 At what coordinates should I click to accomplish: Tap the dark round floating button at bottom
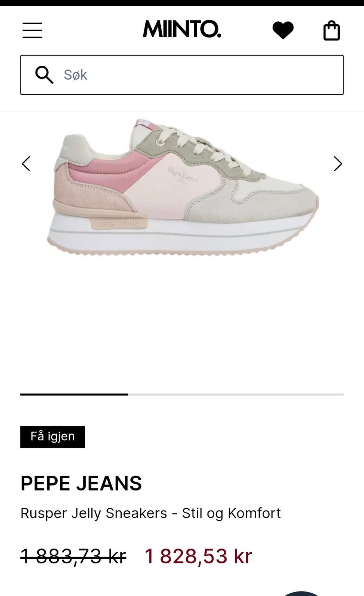click(x=301, y=593)
